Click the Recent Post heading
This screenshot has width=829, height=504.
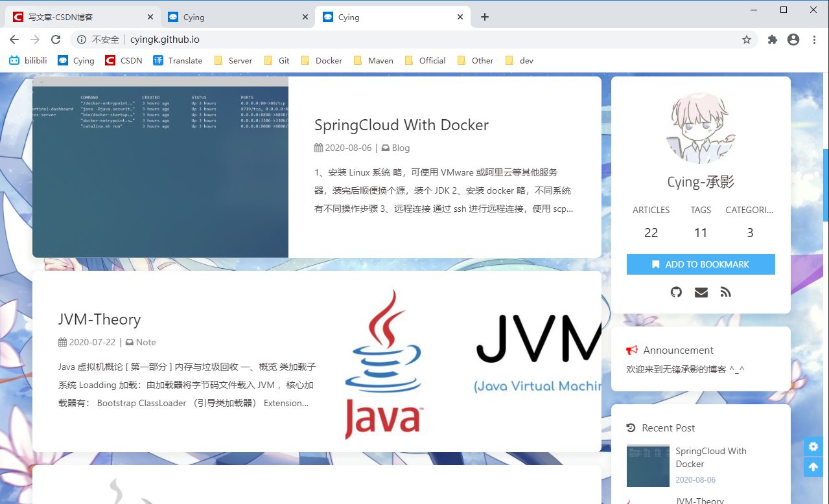pyautogui.click(x=668, y=428)
